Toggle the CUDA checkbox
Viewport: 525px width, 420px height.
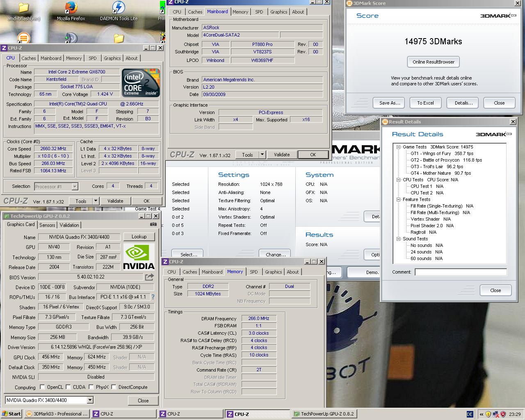click(x=68, y=387)
